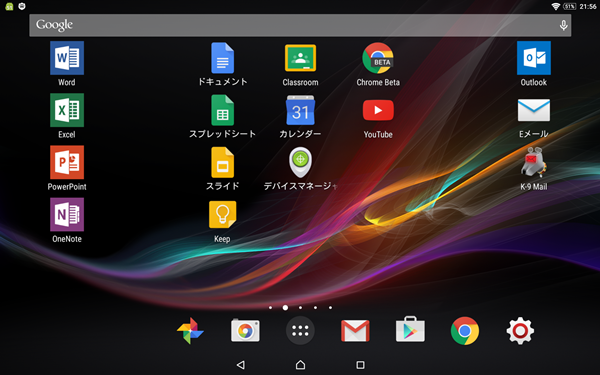Tap green notification icon in status bar
The height and width of the screenshot is (375, 600).
point(9,6)
